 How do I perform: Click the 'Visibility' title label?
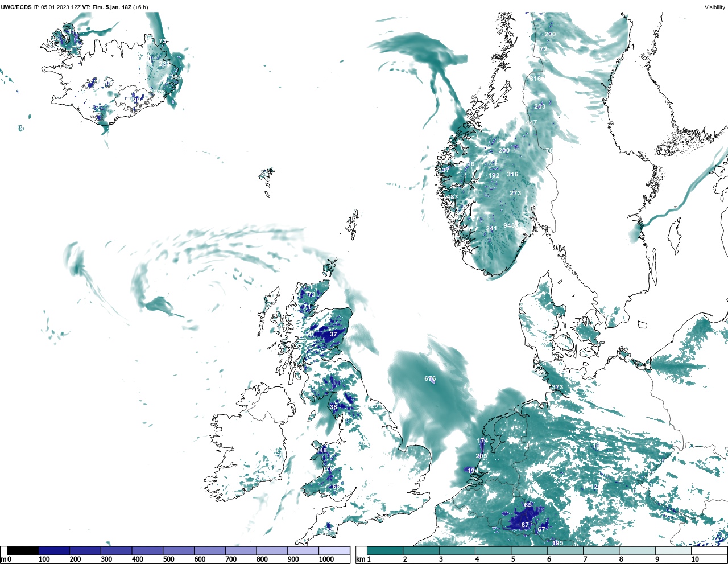tap(714, 7)
